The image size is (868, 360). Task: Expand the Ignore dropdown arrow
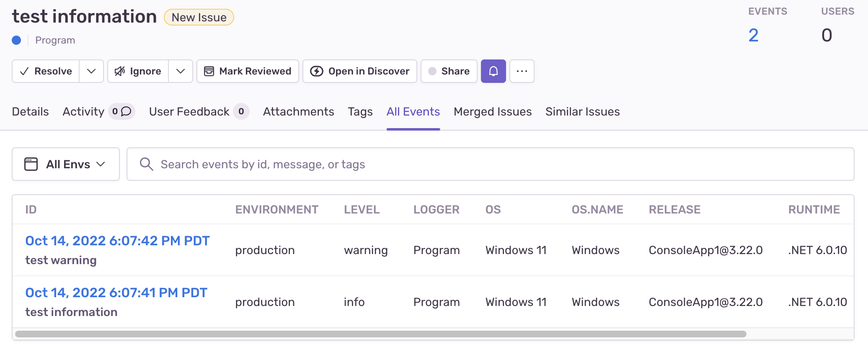[181, 71]
